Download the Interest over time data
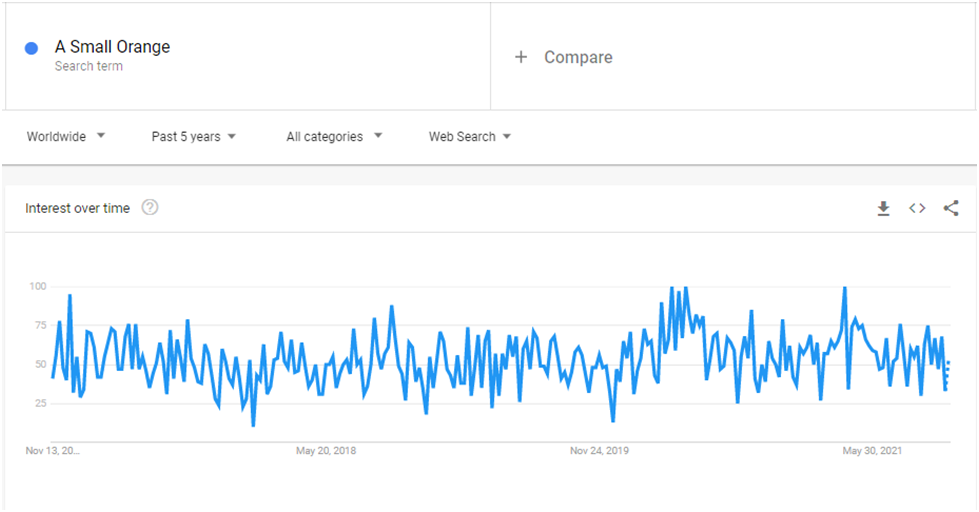The height and width of the screenshot is (512, 979). tap(883, 209)
